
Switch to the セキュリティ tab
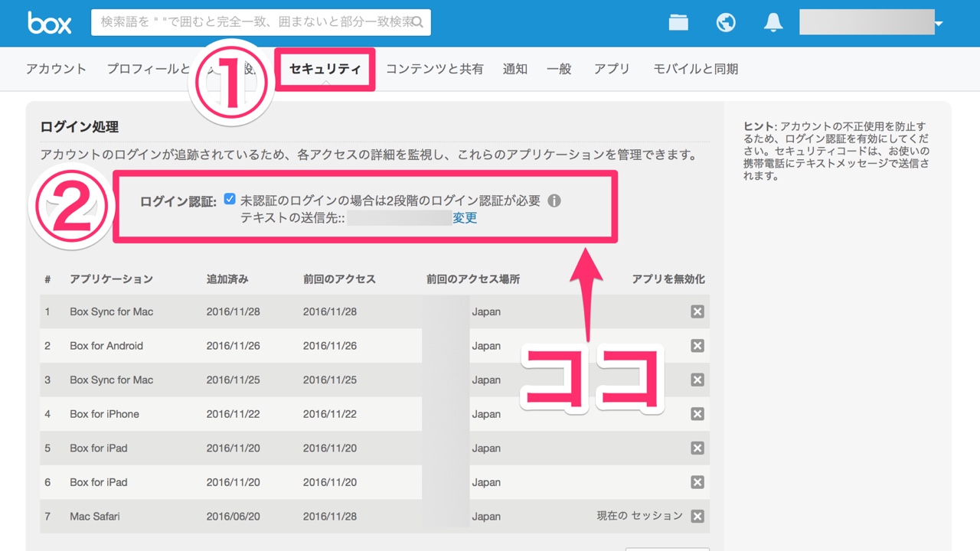coord(325,68)
